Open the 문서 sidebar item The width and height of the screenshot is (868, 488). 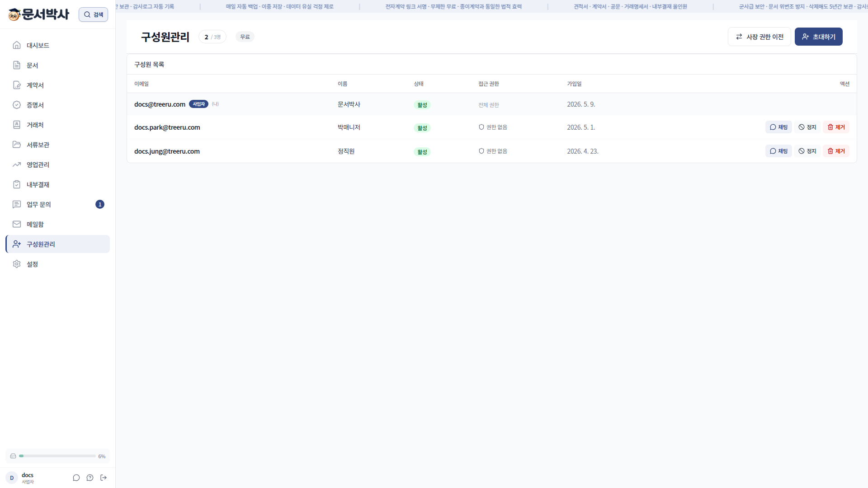click(x=57, y=65)
